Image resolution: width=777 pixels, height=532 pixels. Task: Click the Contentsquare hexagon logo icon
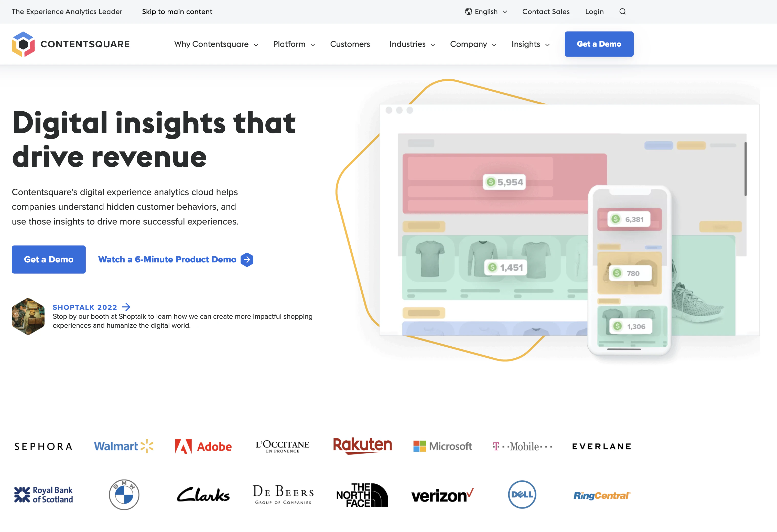click(23, 44)
